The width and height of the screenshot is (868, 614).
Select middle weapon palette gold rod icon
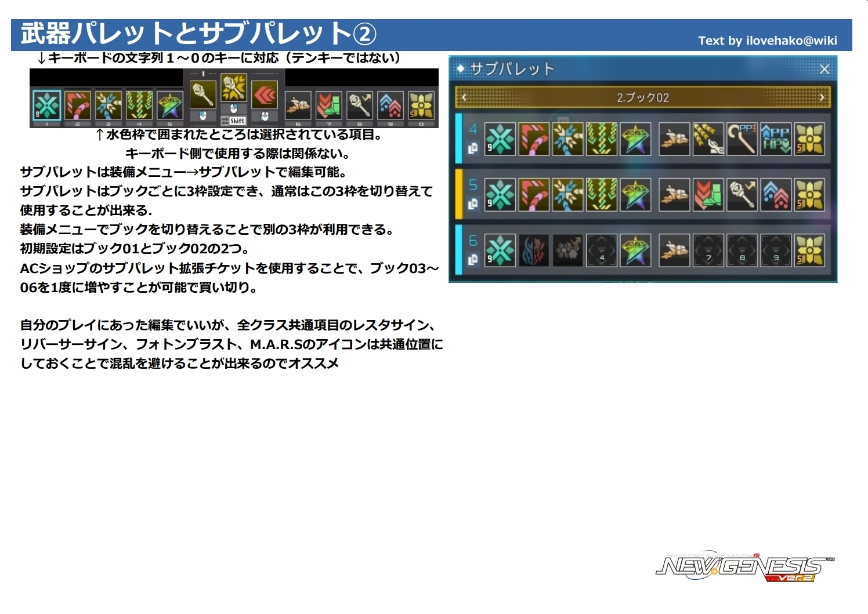pyautogui.click(x=234, y=88)
